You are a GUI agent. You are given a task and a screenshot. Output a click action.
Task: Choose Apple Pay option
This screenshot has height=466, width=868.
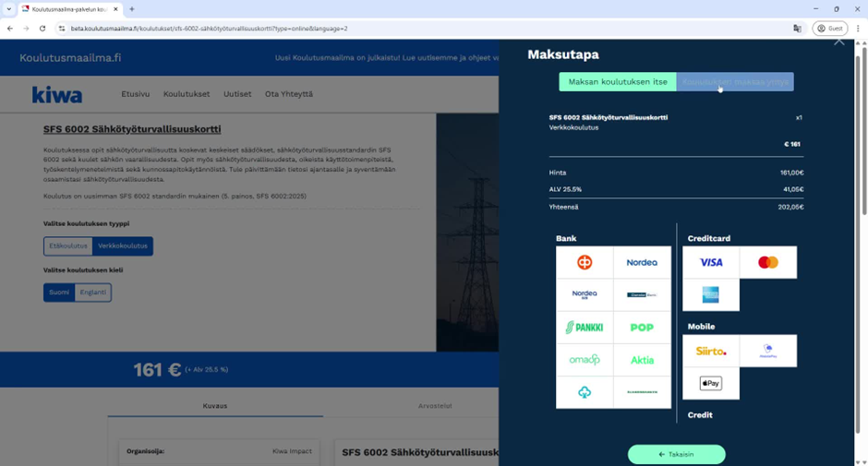pyautogui.click(x=711, y=383)
